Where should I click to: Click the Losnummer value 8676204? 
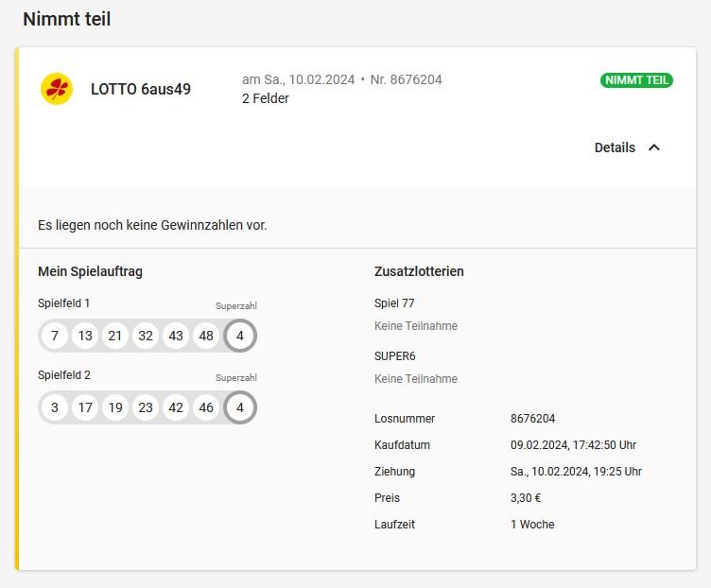click(533, 419)
